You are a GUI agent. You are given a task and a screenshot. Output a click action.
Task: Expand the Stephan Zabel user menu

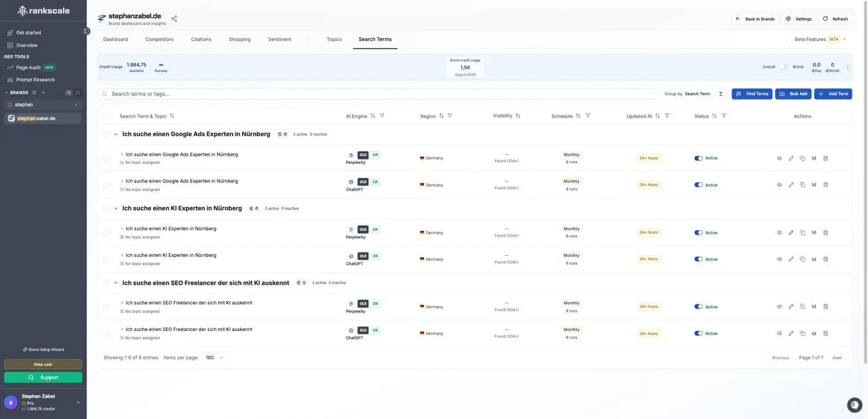(78, 402)
